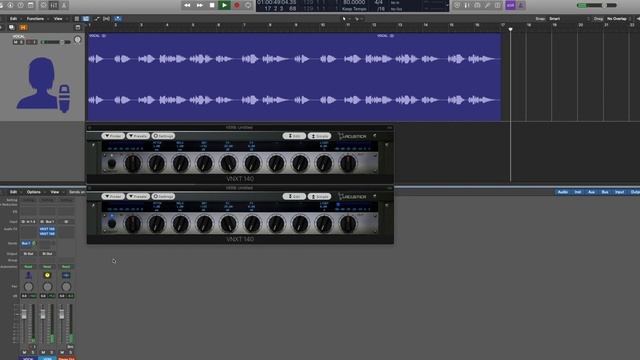Click the orange global solo button in track header
640x360 pixels.
[x=23, y=27]
